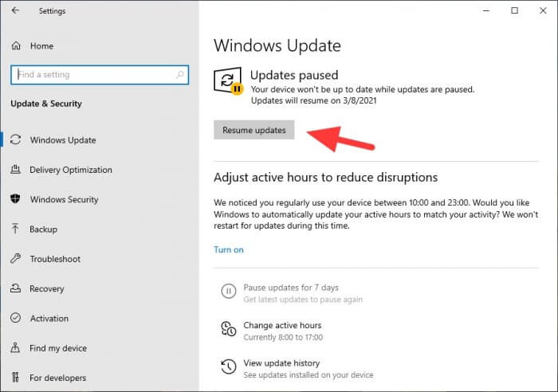This screenshot has height=392, width=558.
Task: Click the Backup upload arrow icon
Action: click(x=15, y=229)
